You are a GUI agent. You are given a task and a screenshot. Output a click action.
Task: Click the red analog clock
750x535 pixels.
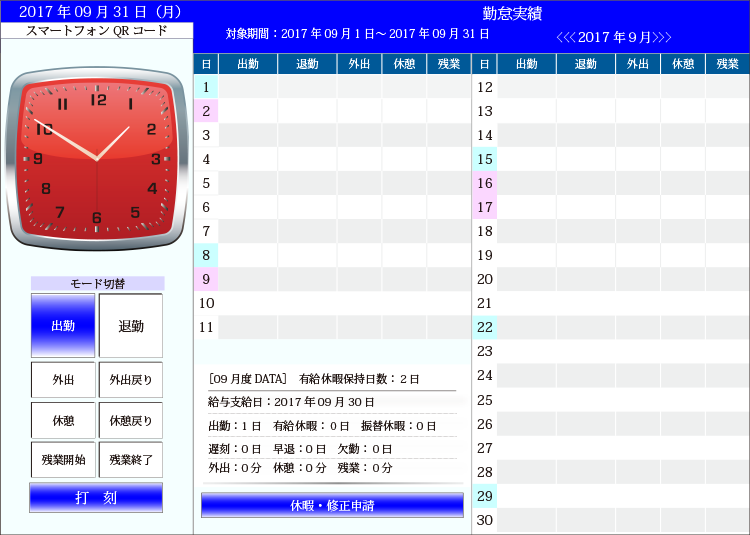97,158
